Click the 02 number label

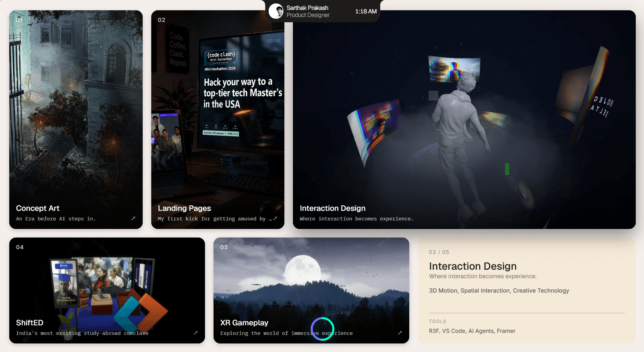coord(162,20)
